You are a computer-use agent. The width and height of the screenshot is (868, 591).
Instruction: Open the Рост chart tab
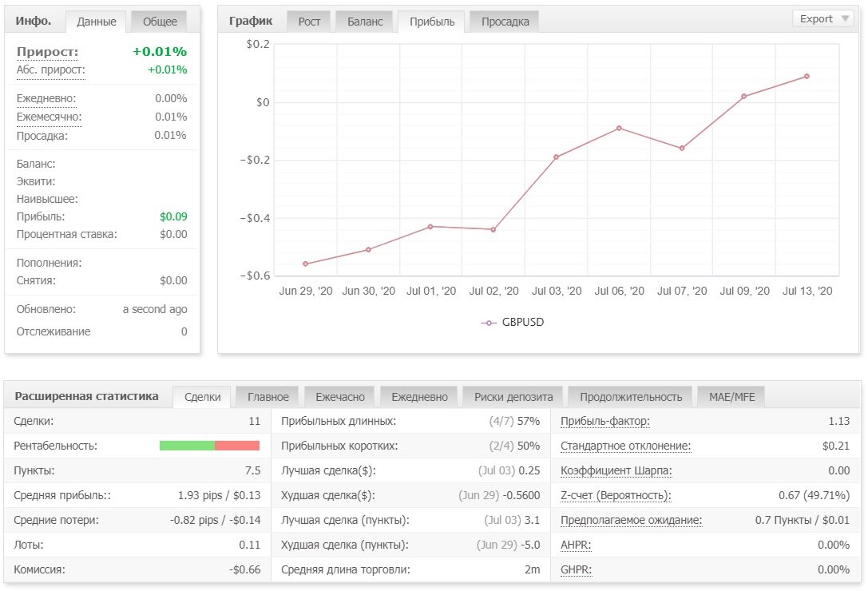309,22
